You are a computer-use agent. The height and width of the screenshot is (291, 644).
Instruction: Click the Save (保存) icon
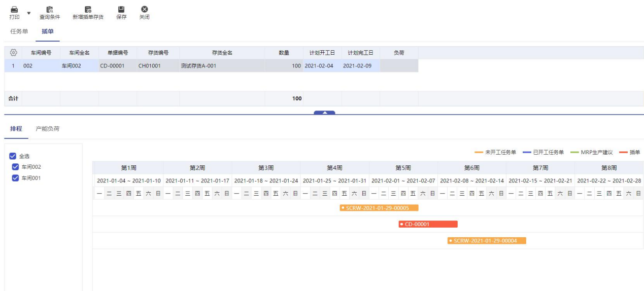[121, 10]
